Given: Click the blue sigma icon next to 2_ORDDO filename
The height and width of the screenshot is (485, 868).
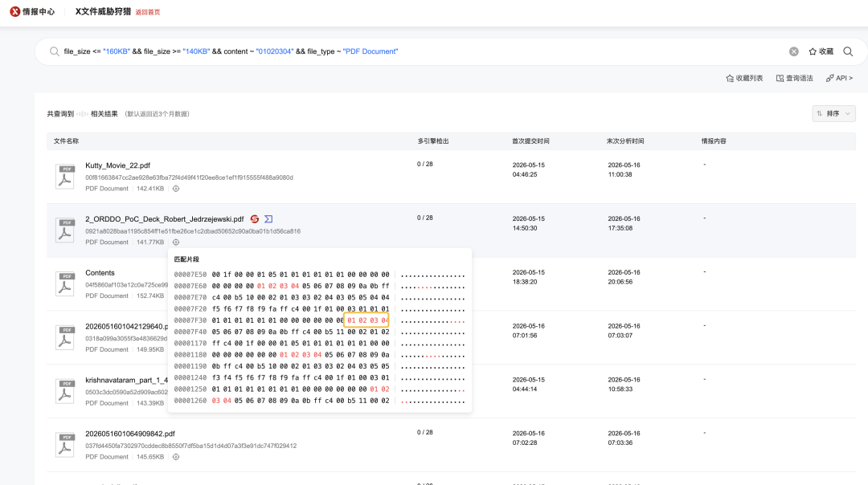Looking at the screenshot, I should (x=268, y=219).
